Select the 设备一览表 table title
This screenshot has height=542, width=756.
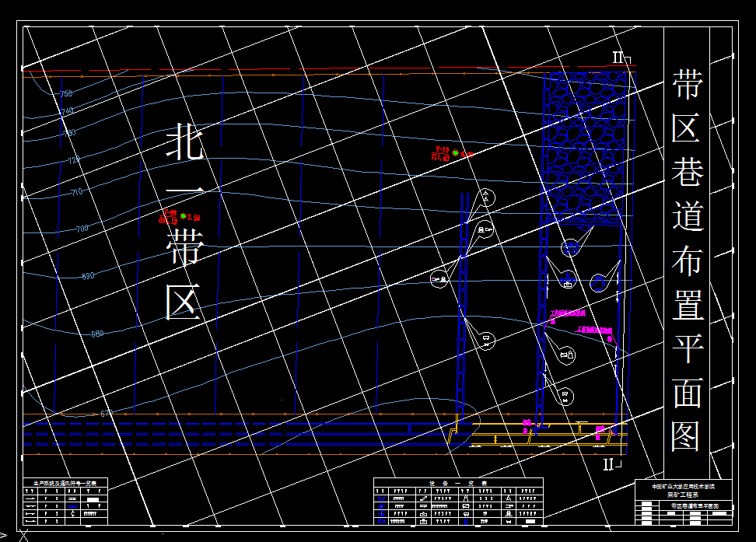(458, 483)
